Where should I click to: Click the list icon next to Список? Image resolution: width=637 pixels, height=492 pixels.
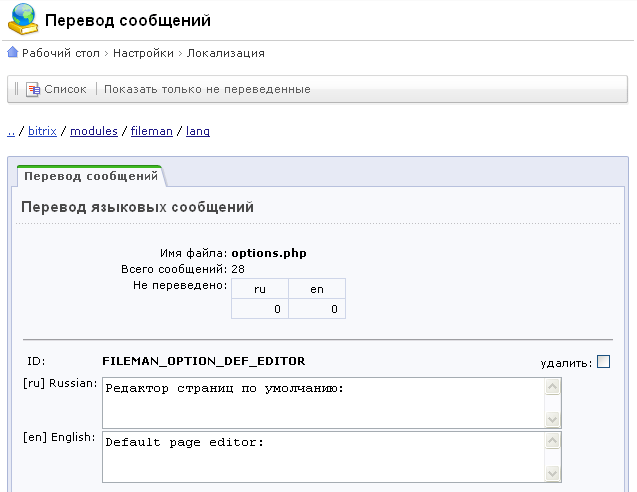coord(33,89)
